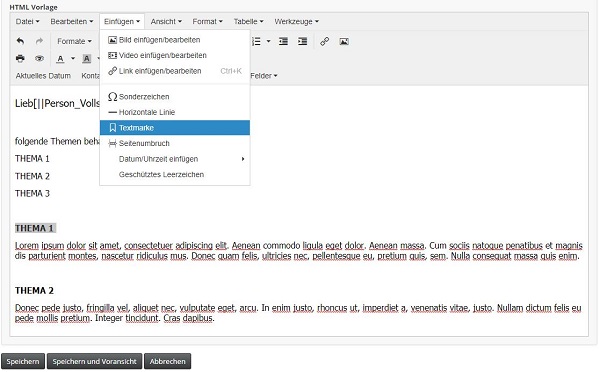Select the highlighted Textmarke entry

tap(175, 128)
